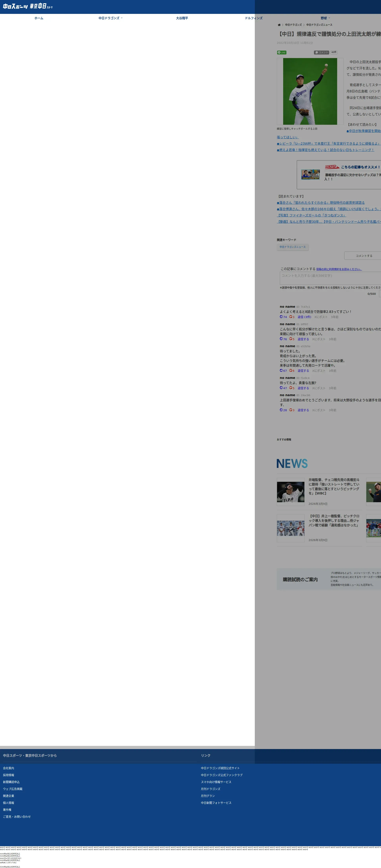Share article via green LINE icon
Viewport: 381px width, 868px height.
[282, 53]
